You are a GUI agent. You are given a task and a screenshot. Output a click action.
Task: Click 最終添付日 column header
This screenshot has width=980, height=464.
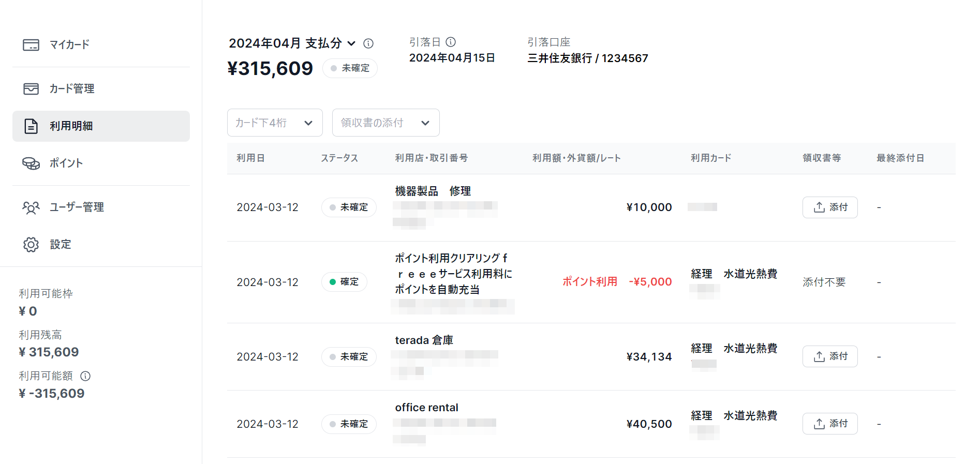coord(900,158)
